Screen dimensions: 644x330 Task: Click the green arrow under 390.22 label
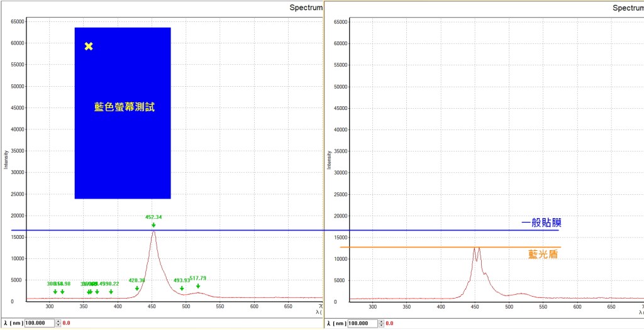111,292
